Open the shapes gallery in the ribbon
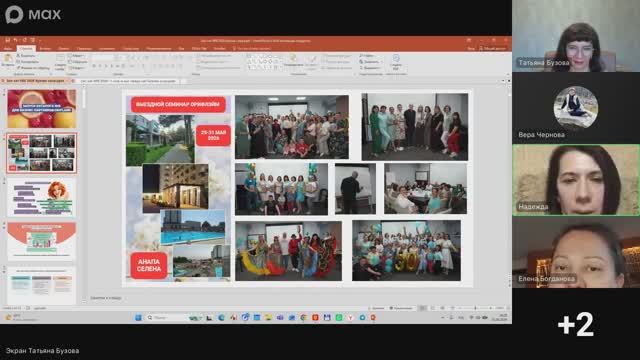This screenshot has width=640, height=360. click(264, 62)
